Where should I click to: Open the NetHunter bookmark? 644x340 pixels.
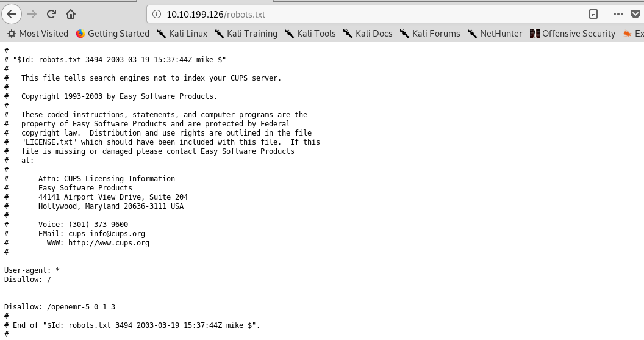(x=495, y=34)
